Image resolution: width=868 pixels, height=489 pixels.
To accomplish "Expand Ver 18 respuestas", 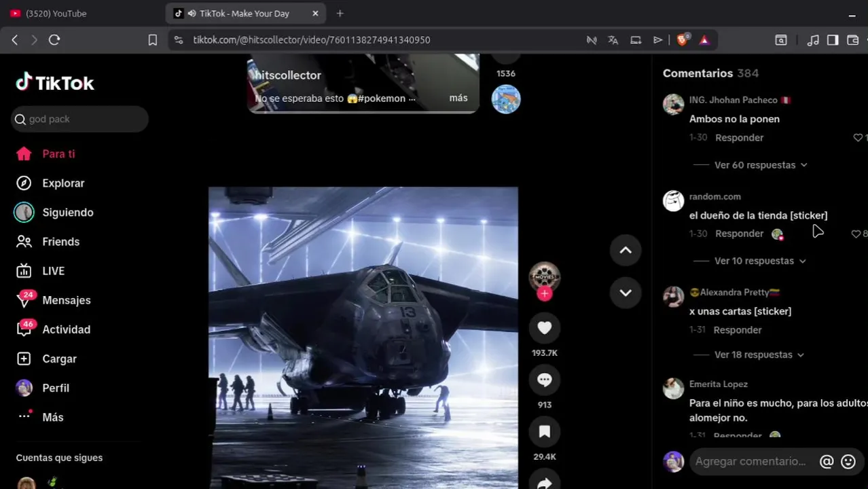I will click(759, 355).
